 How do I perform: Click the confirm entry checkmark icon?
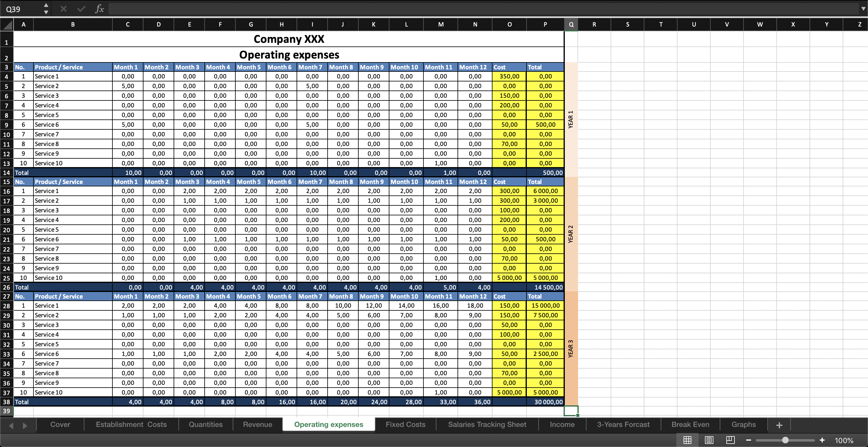coord(81,9)
